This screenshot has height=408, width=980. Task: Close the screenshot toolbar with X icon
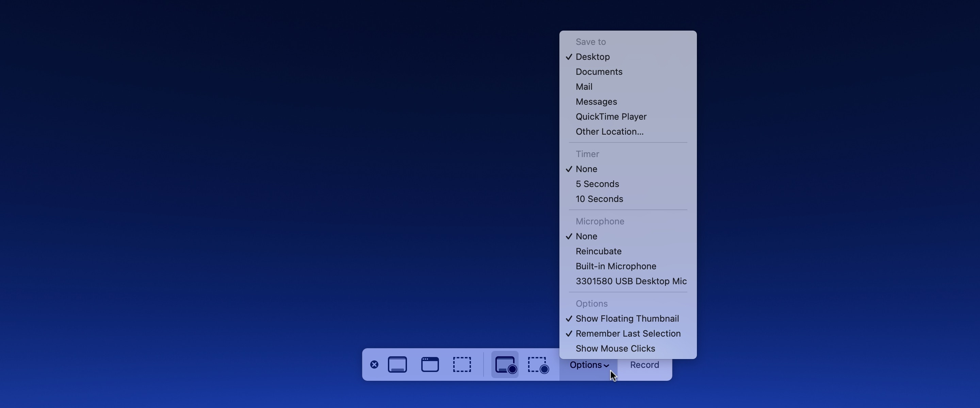(374, 365)
